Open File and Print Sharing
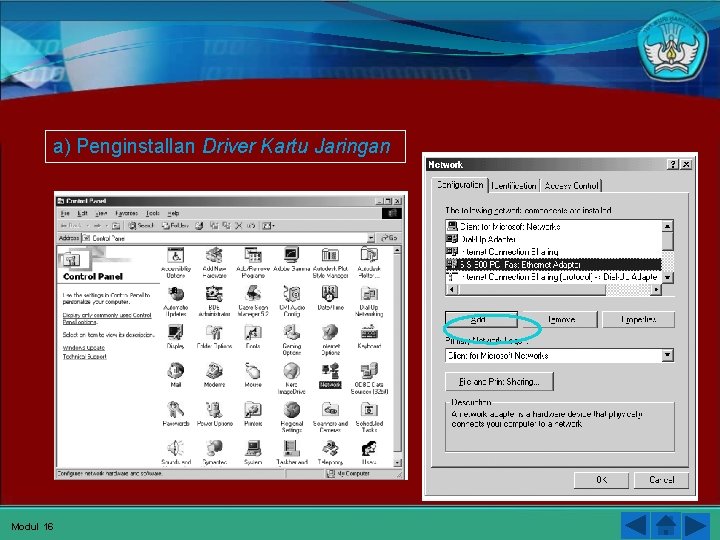Image resolution: width=720 pixels, height=540 pixels. pos(499,382)
